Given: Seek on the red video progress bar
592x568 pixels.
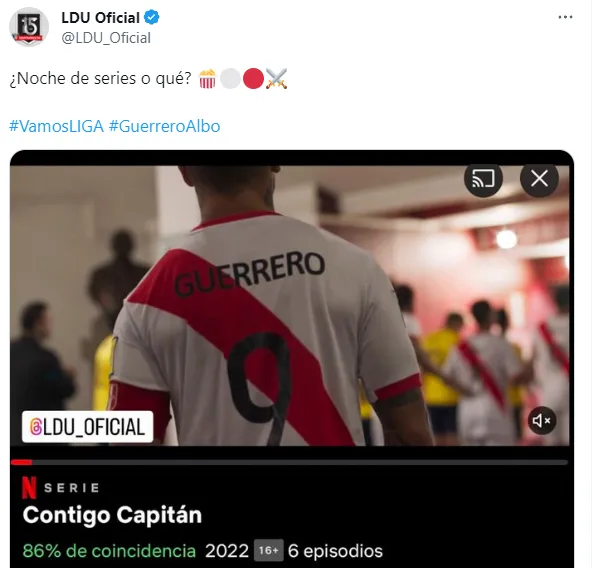Looking at the screenshot, I should [289, 462].
